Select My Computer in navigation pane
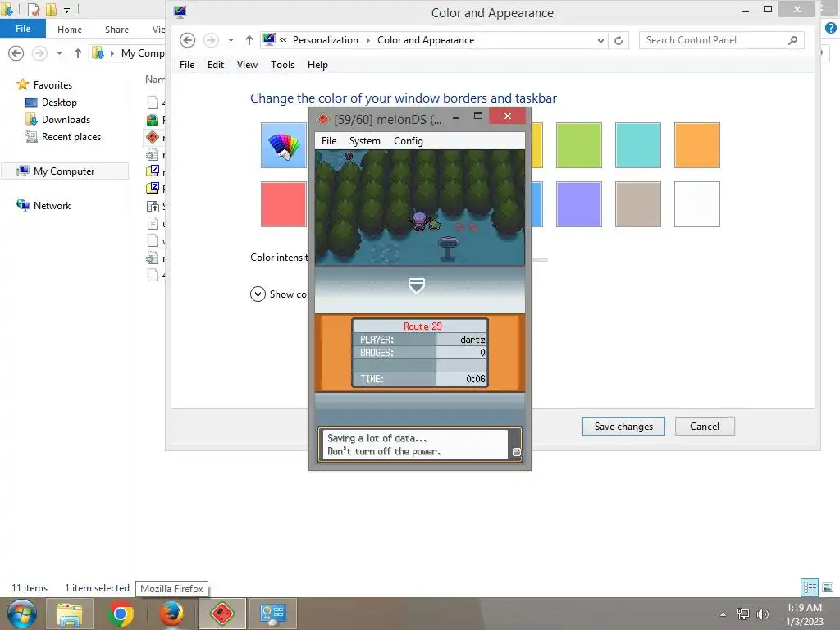The width and height of the screenshot is (840, 630). point(64,171)
